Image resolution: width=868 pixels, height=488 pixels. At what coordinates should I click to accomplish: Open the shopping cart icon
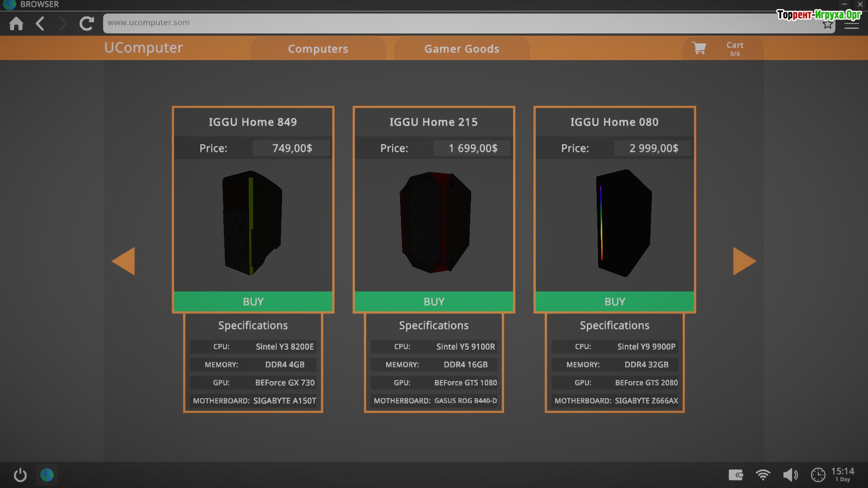click(x=699, y=48)
